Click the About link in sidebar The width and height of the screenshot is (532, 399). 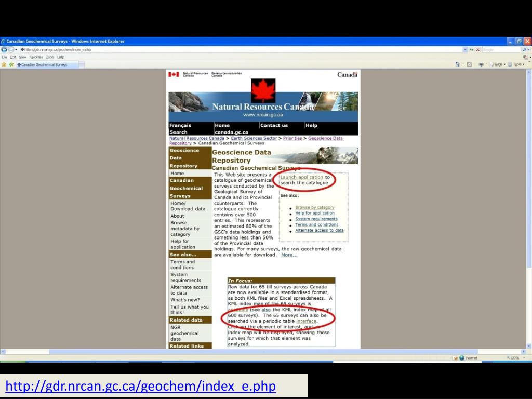point(177,216)
